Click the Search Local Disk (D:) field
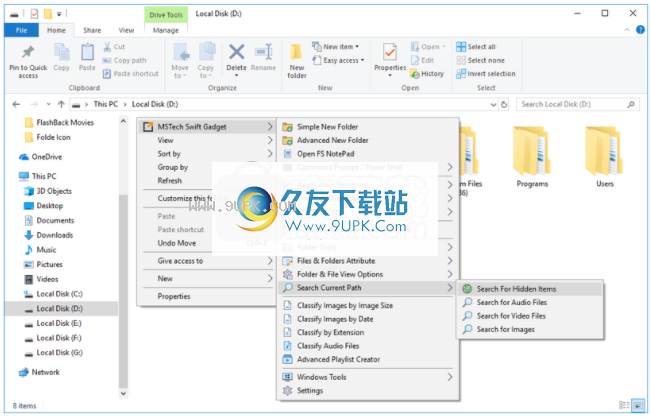Screen dimensions: 650x418 coord(578,104)
